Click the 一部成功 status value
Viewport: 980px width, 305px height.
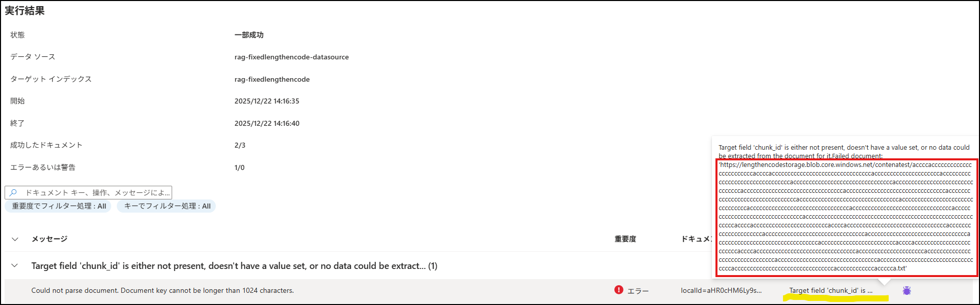[x=248, y=35]
